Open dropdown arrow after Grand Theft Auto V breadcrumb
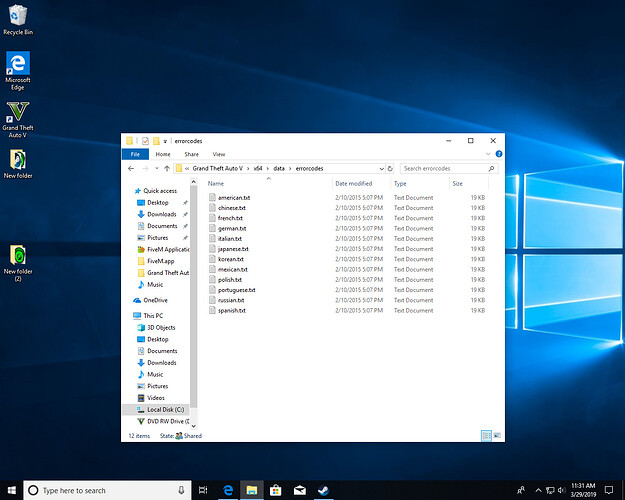This screenshot has height=500, width=625. (x=248, y=169)
